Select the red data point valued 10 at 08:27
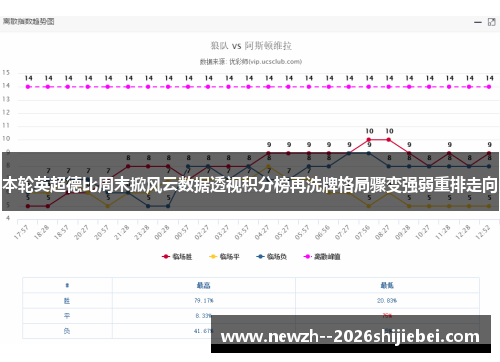The height and width of the screenshot is (362, 500). pos(389,140)
